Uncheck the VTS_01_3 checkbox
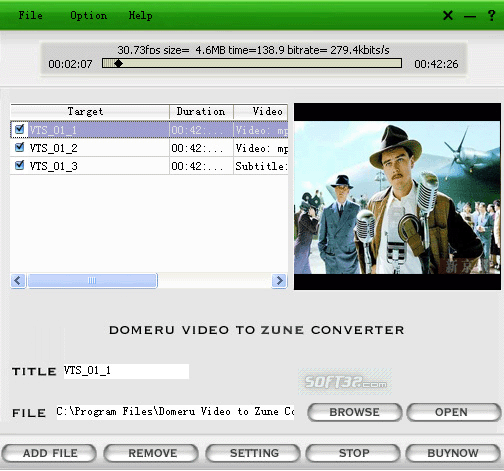Viewport: 504px width, 471px height. (20, 165)
